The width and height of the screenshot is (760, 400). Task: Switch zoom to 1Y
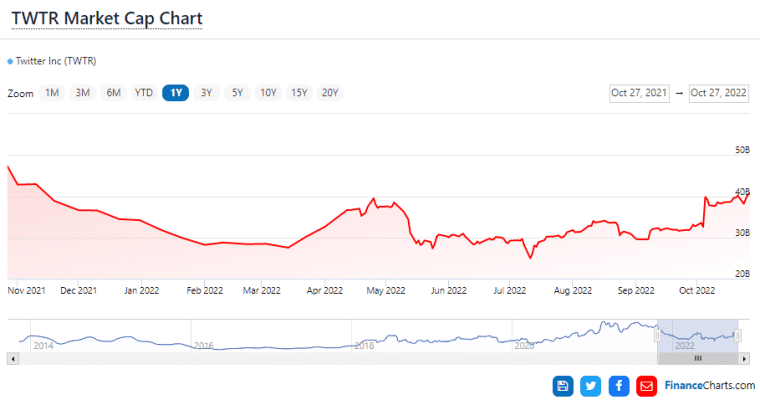point(175,93)
